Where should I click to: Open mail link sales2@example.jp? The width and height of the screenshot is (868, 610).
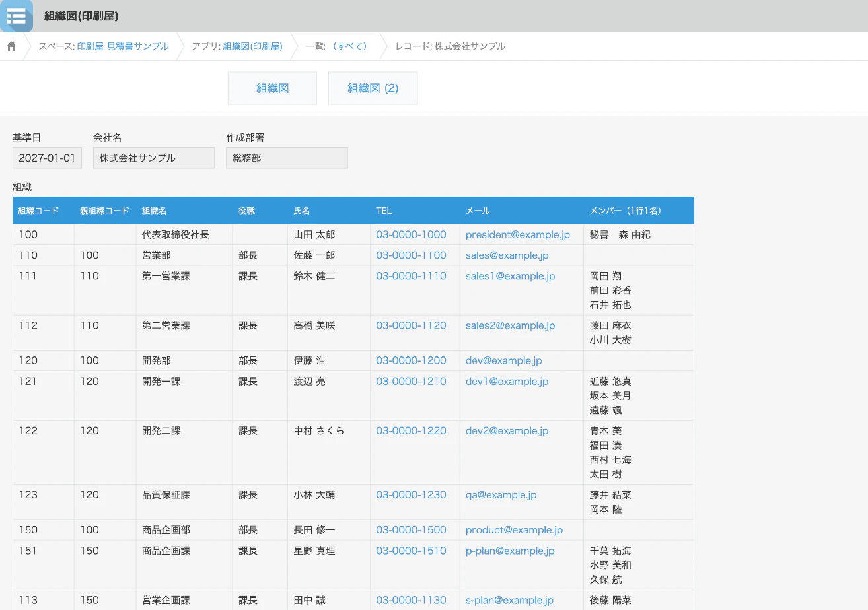click(x=510, y=325)
